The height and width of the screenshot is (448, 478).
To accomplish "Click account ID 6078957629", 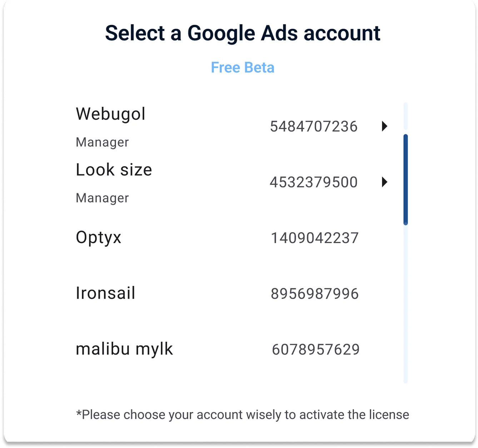I will coord(316,350).
